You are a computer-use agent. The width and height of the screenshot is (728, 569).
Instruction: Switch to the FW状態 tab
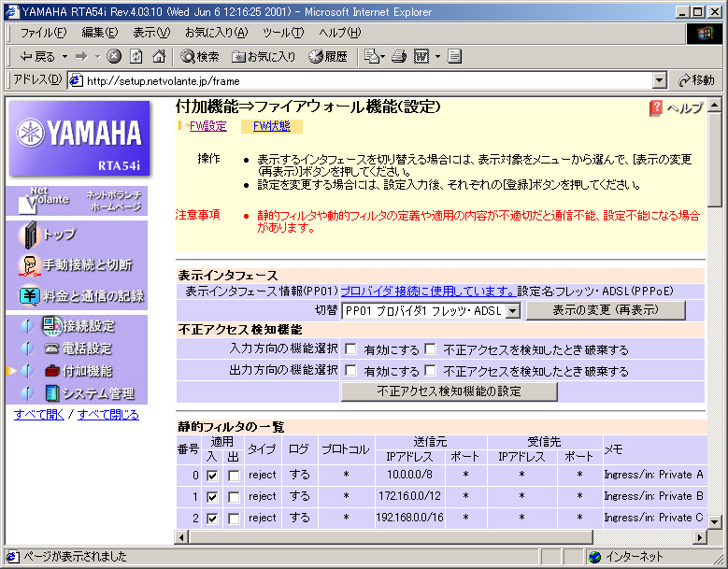271,126
